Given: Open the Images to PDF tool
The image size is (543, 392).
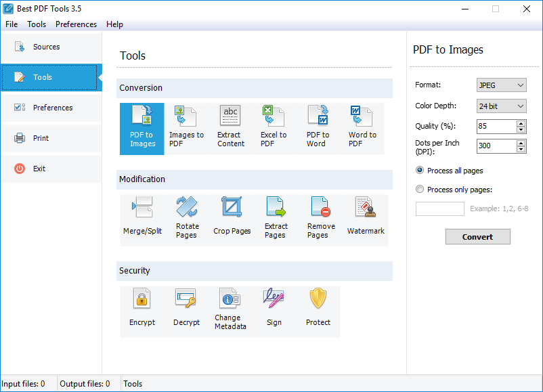Looking at the screenshot, I should point(186,129).
